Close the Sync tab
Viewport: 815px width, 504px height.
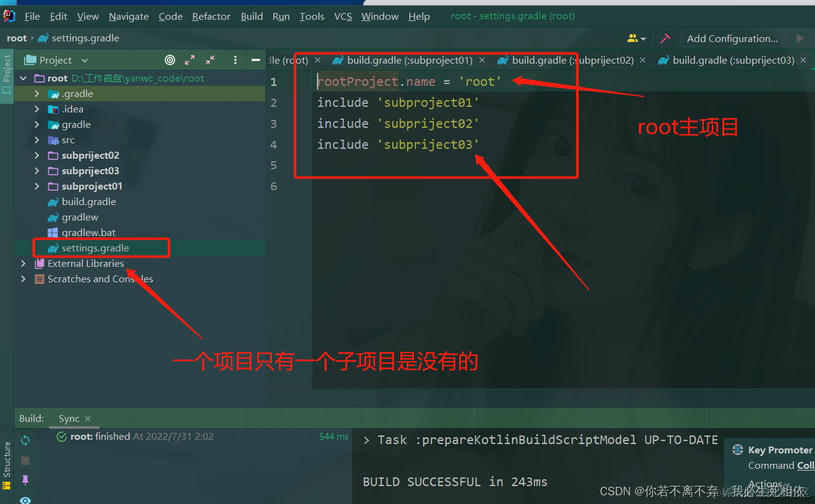[88, 419]
